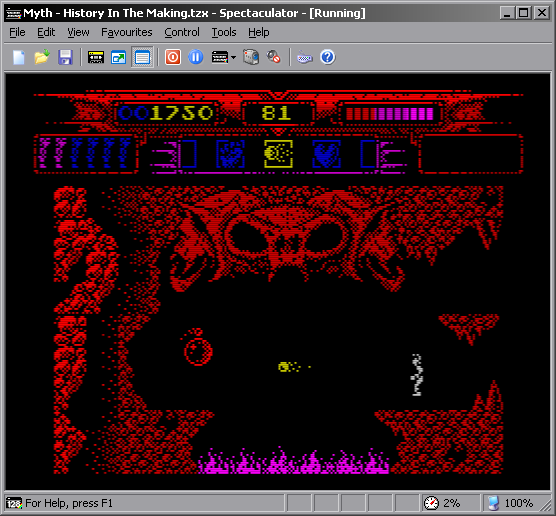Click the giant red skull in the game
The width and height of the screenshot is (556, 516).
pos(287,239)
